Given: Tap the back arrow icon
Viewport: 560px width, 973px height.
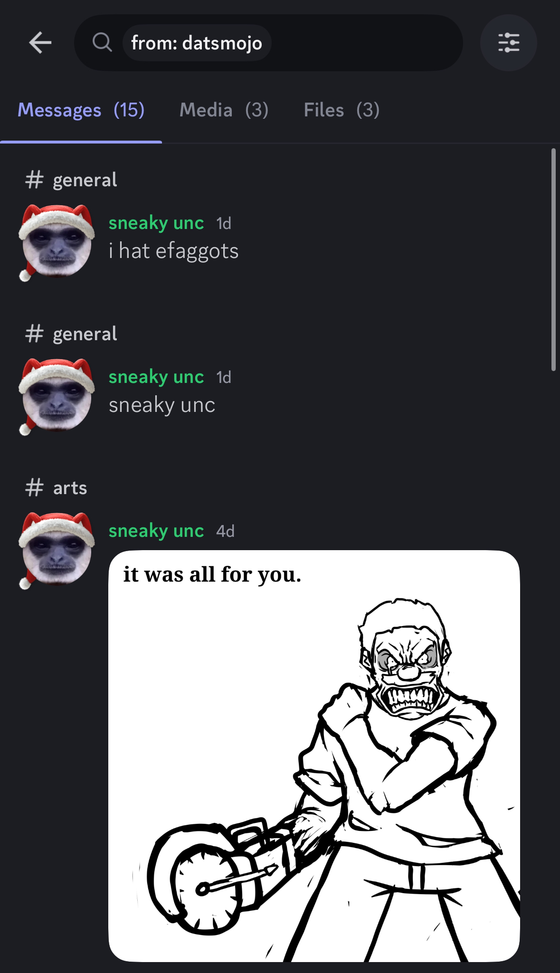Looking at the screenshot, I should click(40, 43).
